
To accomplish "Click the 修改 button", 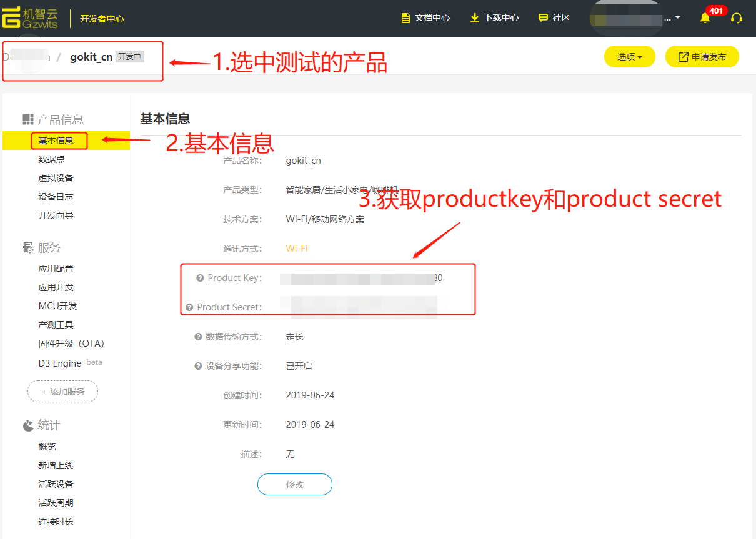I will point(294,485).
